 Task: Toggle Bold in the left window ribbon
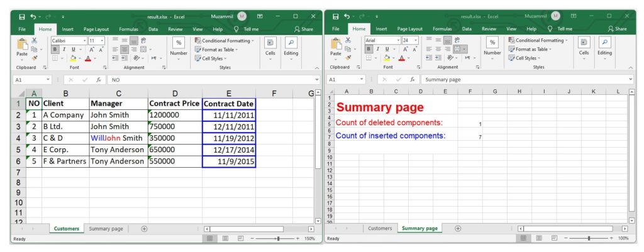coord(55,49)
